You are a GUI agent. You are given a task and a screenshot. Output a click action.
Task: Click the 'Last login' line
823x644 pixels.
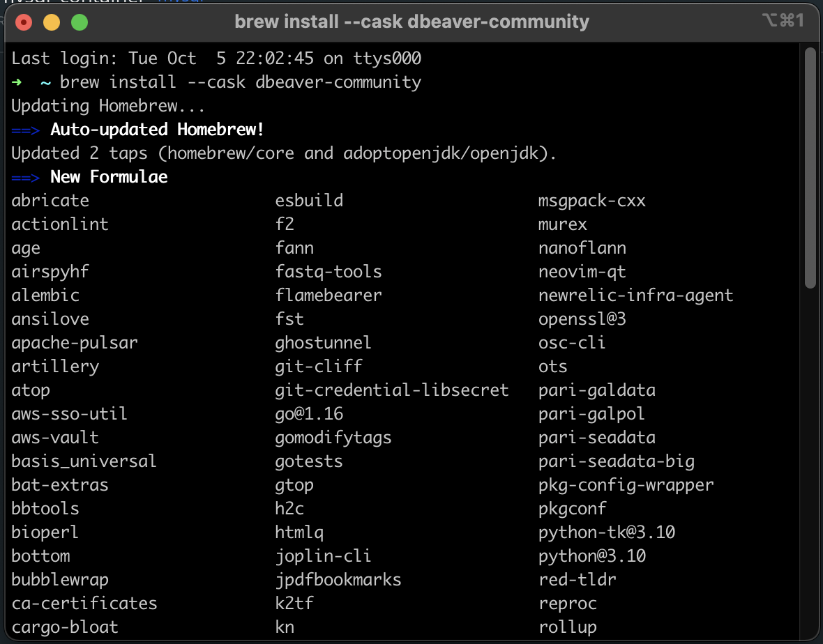click(216, 59)
